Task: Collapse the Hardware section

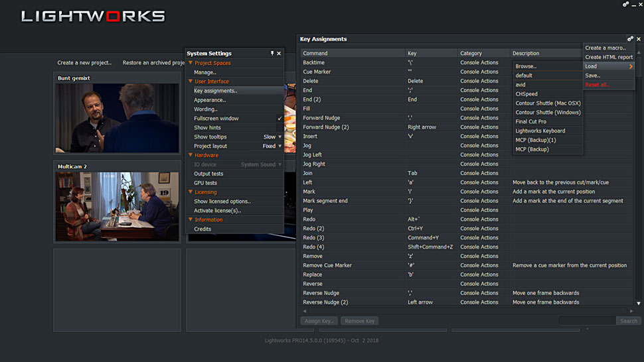Action: [191, 155]
